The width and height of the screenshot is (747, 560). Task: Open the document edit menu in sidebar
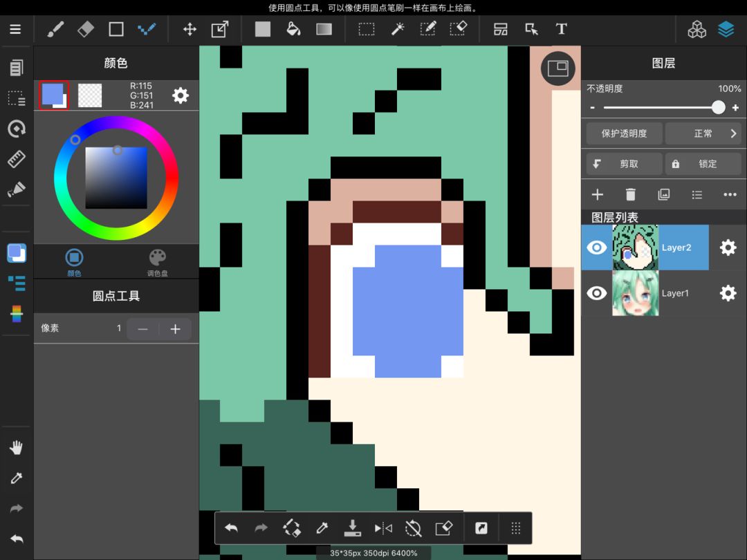tap(16, 68)
